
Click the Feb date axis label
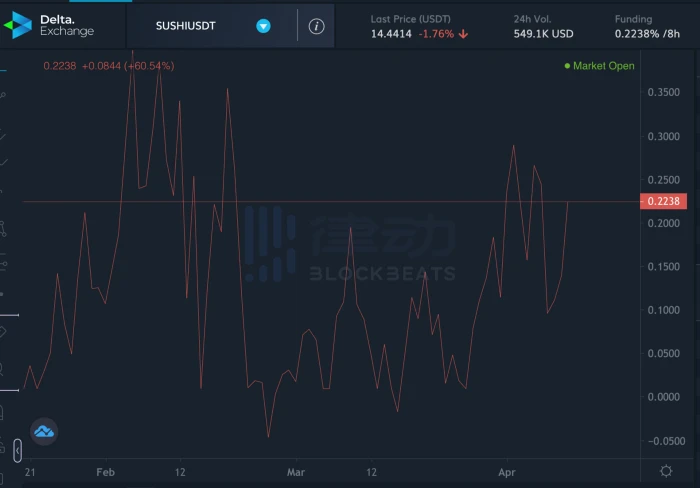(105, 472)
